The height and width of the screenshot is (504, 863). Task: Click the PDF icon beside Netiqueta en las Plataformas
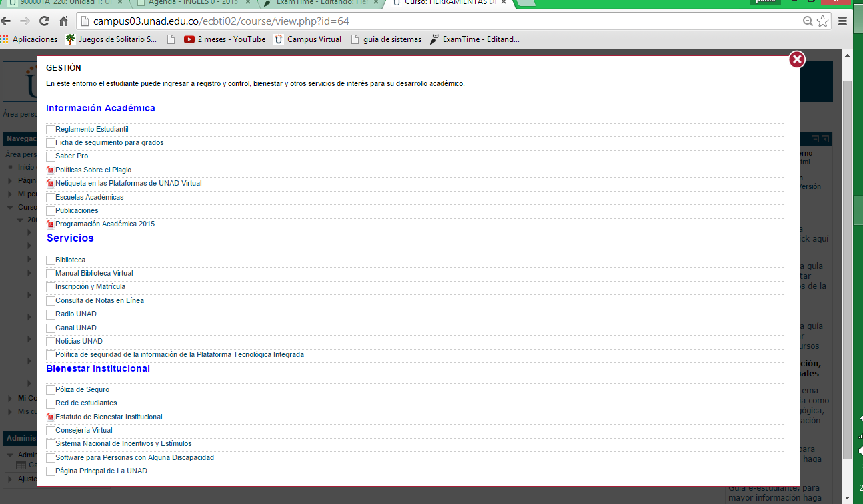50,183
